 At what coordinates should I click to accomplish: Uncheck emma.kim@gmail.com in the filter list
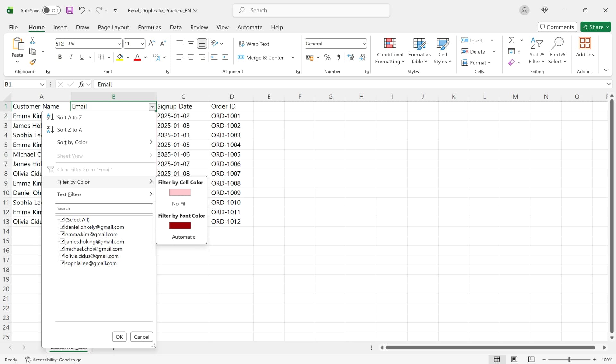(x=62, y=234)
